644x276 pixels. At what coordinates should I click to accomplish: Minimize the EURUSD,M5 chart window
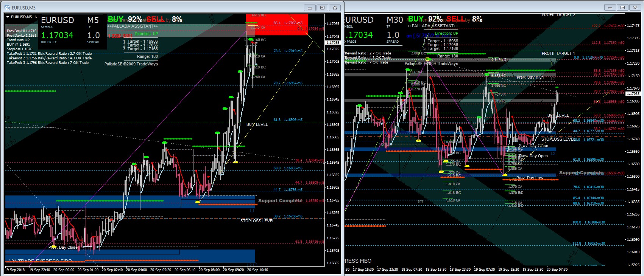(x=310, y=8)
